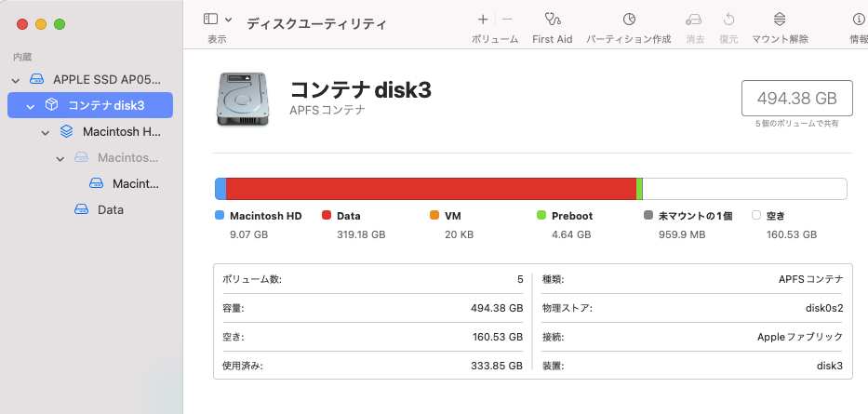Collapse the APPLE SSD disk tree

pos(16,80)
